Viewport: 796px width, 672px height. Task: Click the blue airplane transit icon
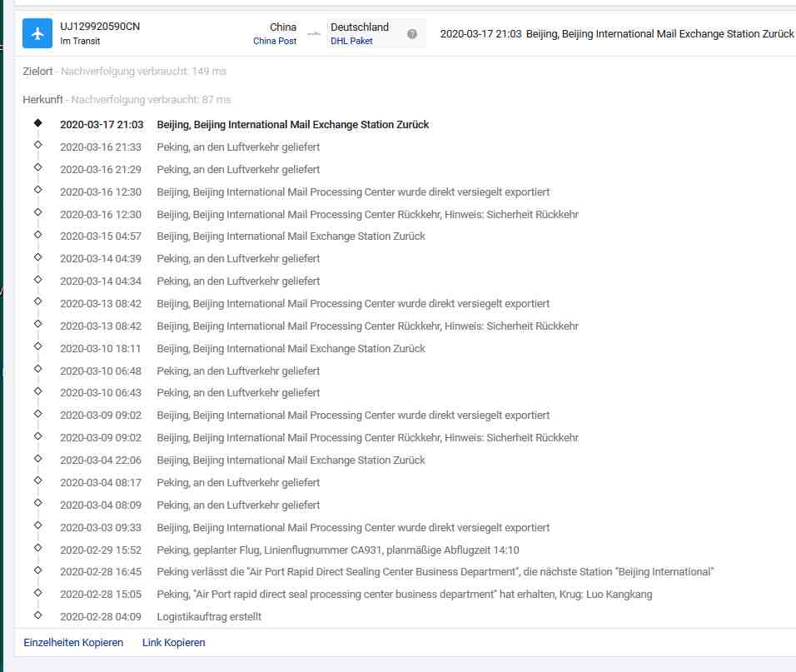point(37,33)
